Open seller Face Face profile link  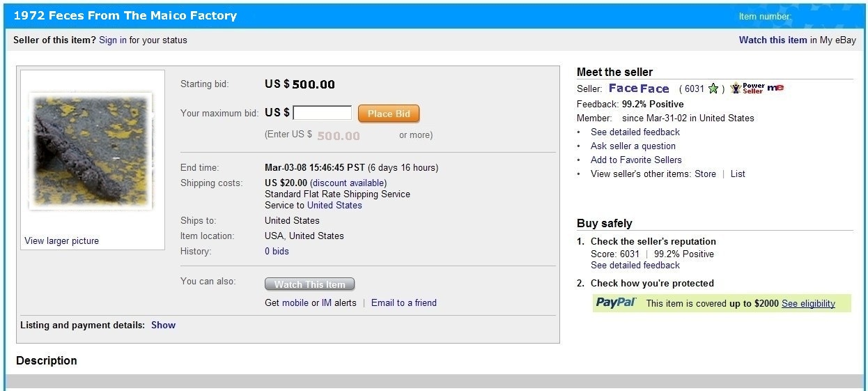tap(639, 89)
